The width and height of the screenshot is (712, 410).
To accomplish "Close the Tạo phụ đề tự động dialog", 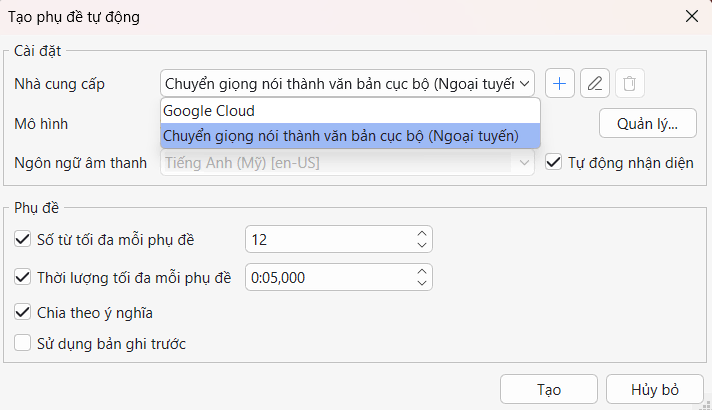I will (692, 16).
